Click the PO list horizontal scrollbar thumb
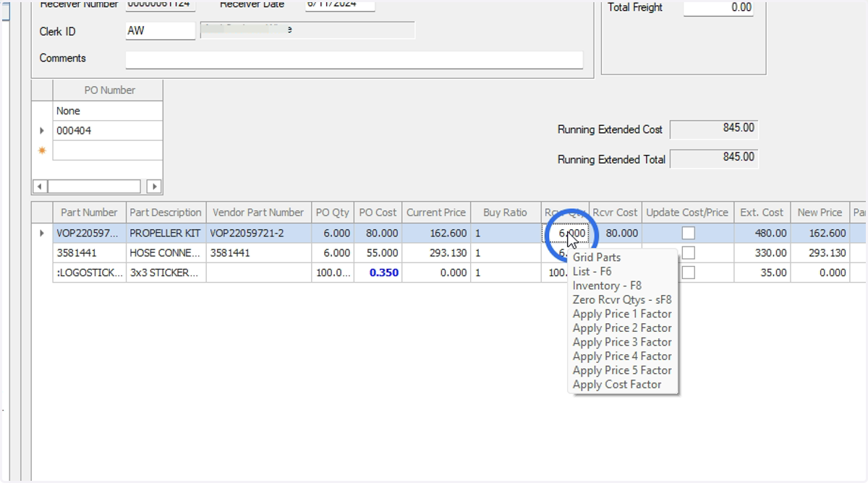868x483 pixels. pos(94,187)
